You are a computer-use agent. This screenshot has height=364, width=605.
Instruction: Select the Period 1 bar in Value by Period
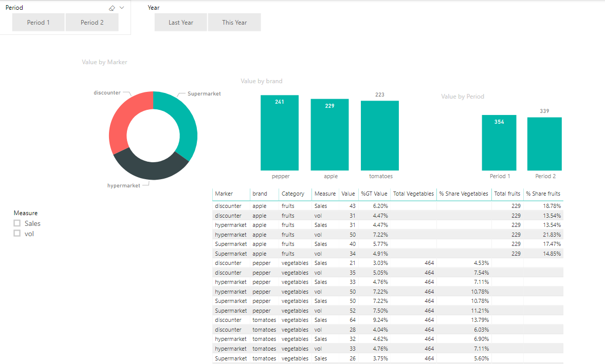(499, 143)
